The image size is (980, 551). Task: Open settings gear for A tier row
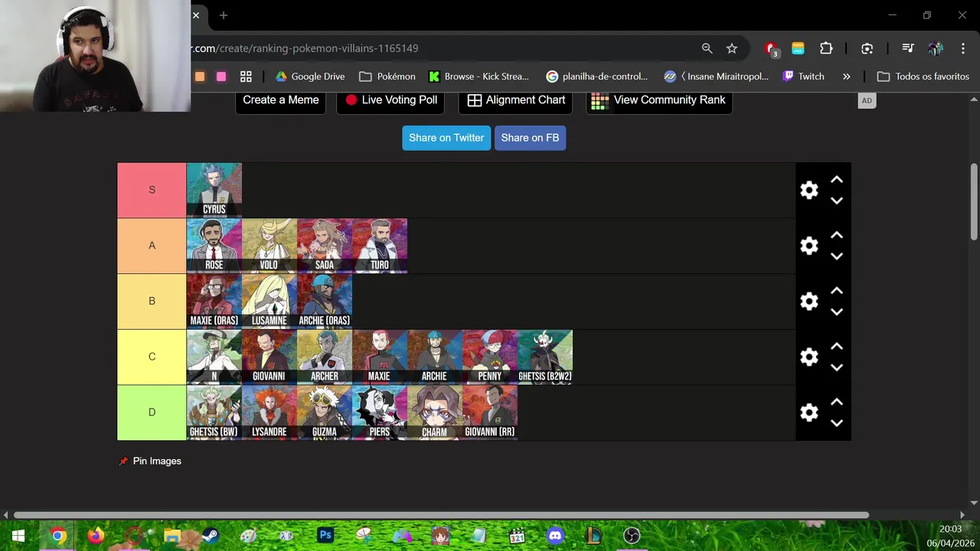(x=809, y=246)
